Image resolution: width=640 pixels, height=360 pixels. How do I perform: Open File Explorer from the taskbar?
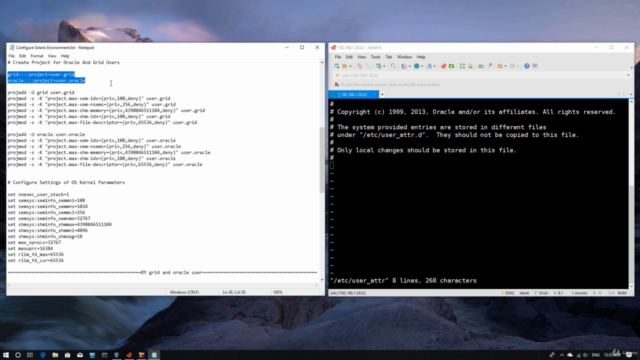55,355
